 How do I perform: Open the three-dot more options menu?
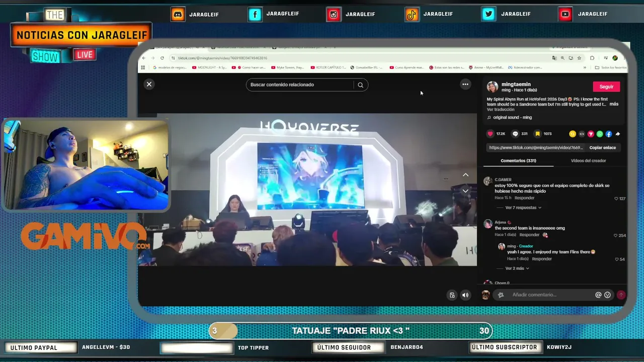tap(465, 84)
